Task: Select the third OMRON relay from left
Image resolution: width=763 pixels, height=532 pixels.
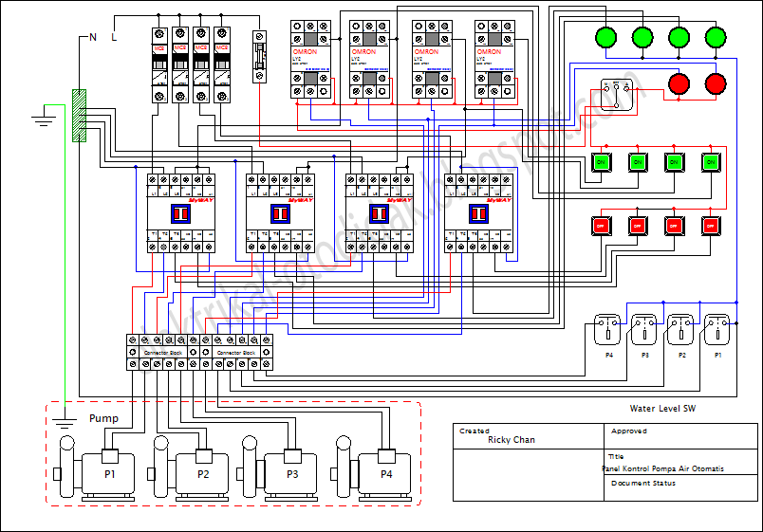Action: coord(432,59)
